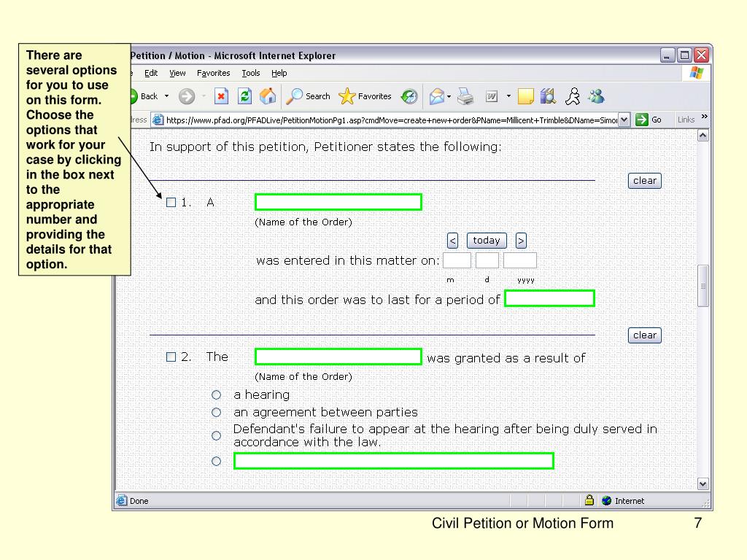This screenshot has height=560, width=747.
Task: Click the blank other-reason text field
Action: tap(393, 461)
